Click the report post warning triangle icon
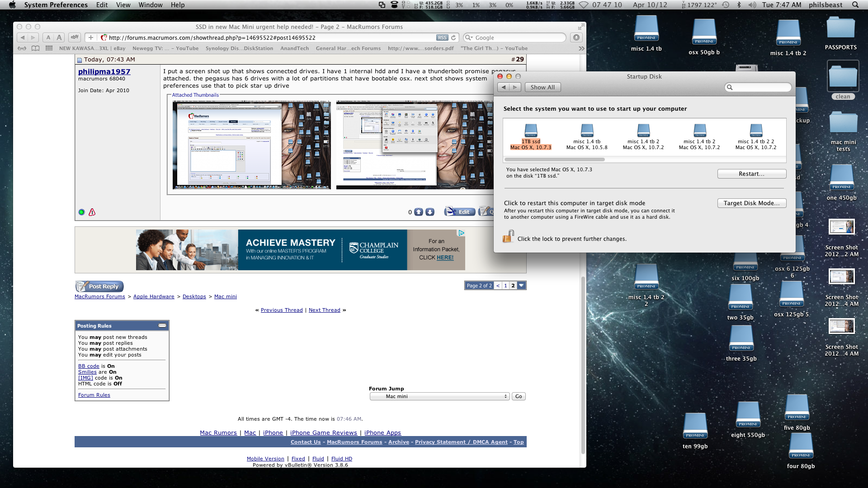Image resolution: width=868 pixels, height=488 pixels. click(92, 212)
